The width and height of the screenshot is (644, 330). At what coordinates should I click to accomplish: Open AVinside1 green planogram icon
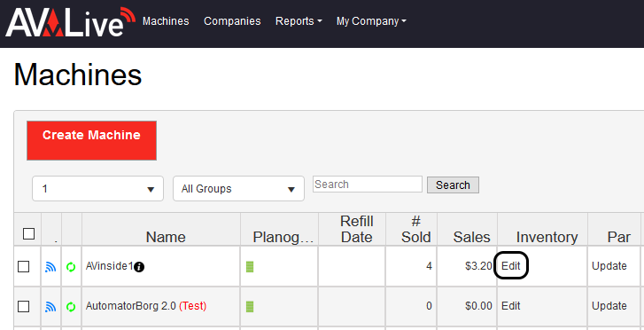pyautogui.click(x=250, y=267)
